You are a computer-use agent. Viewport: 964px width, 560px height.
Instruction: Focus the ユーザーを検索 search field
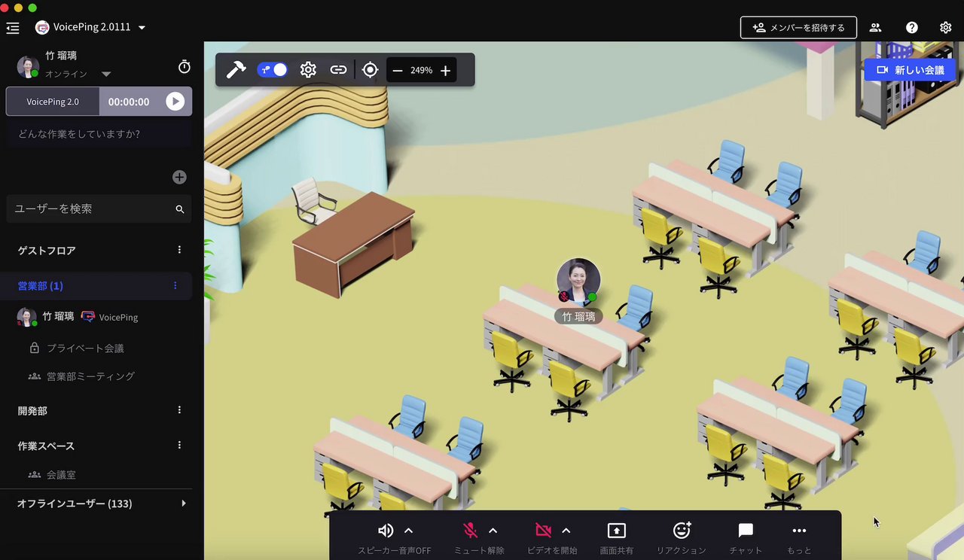tap(99, 208)
